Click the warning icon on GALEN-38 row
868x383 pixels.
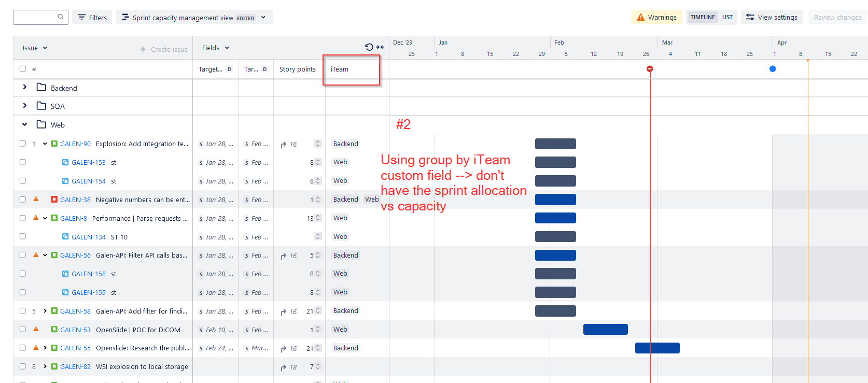pos(36,199)
